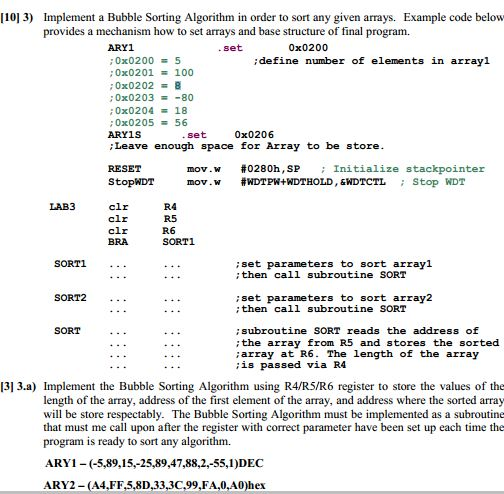Click the ';0x0200 = 5' comment line
This screenshot has width=504, height=494.
(x=145, y=61)
